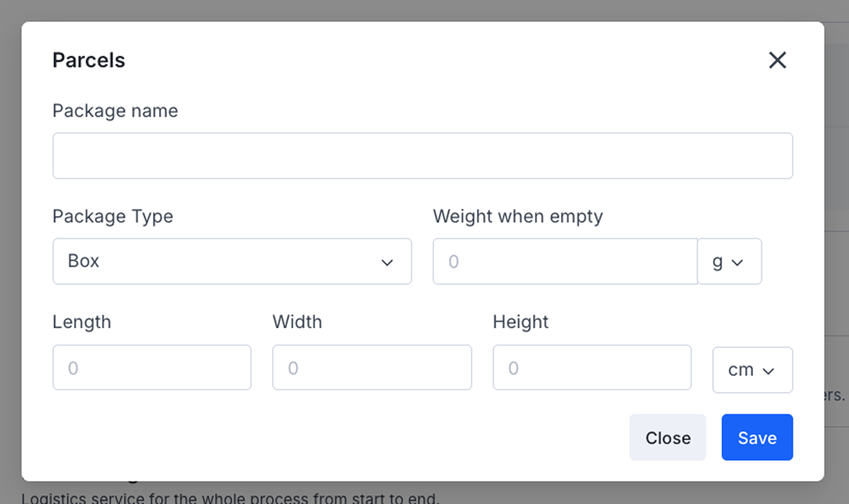Screen dimensions: 849x504
Task: Click the Width label text
Action: 297,322
